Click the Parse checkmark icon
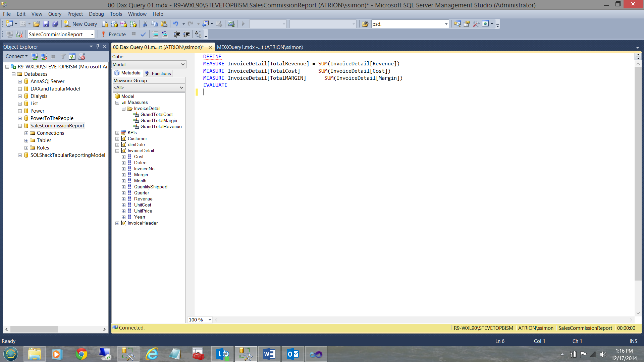The height and width of the screenshot is (362, 644). [x=143, y=34]
